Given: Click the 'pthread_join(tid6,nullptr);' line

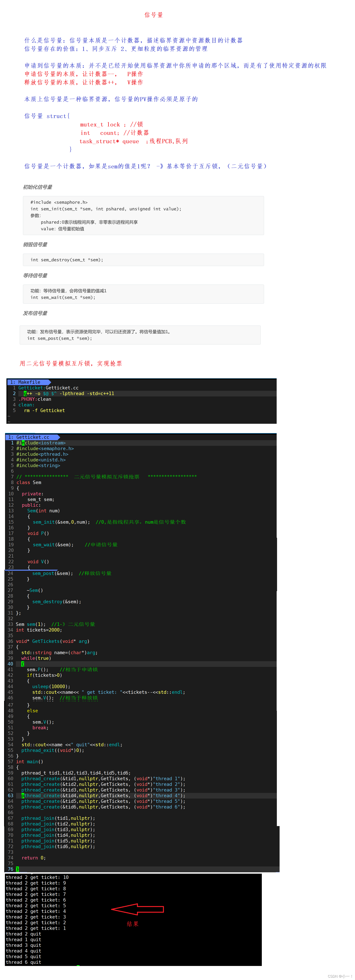Looking at the screenshot, I should point(58,847).
